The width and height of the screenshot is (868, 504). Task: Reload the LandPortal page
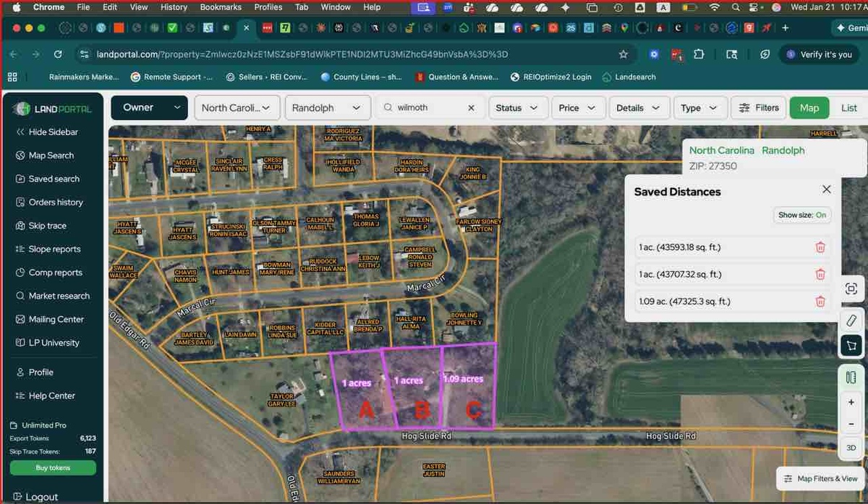(58, 54)
